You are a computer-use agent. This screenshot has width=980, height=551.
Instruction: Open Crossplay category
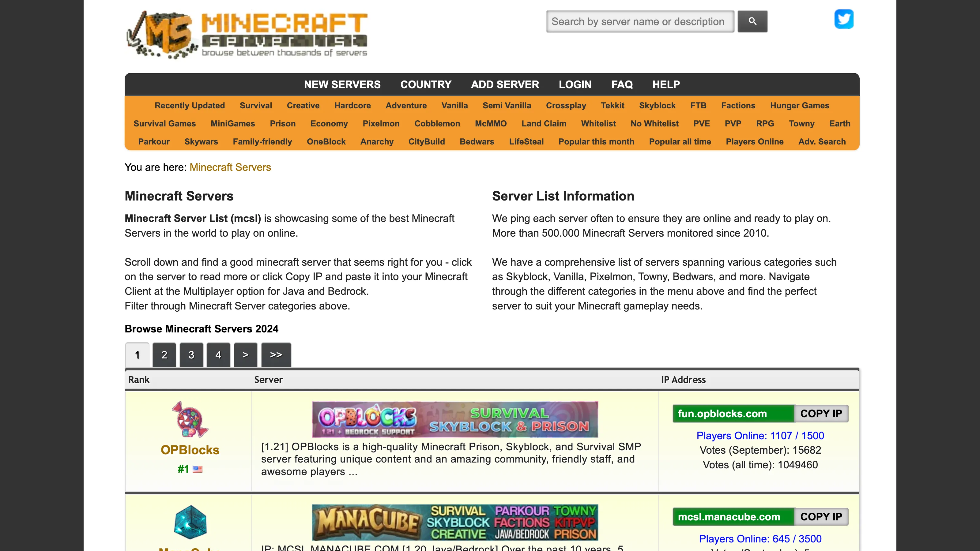566,105
